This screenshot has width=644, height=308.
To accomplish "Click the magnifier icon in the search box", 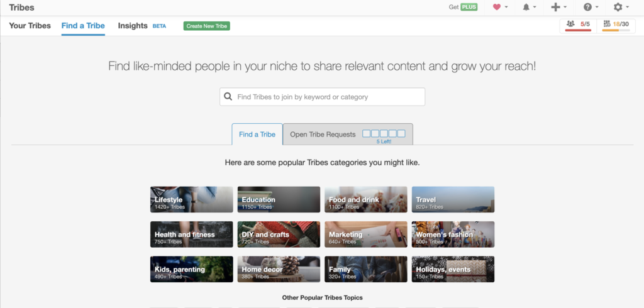I will click(228, 97).
